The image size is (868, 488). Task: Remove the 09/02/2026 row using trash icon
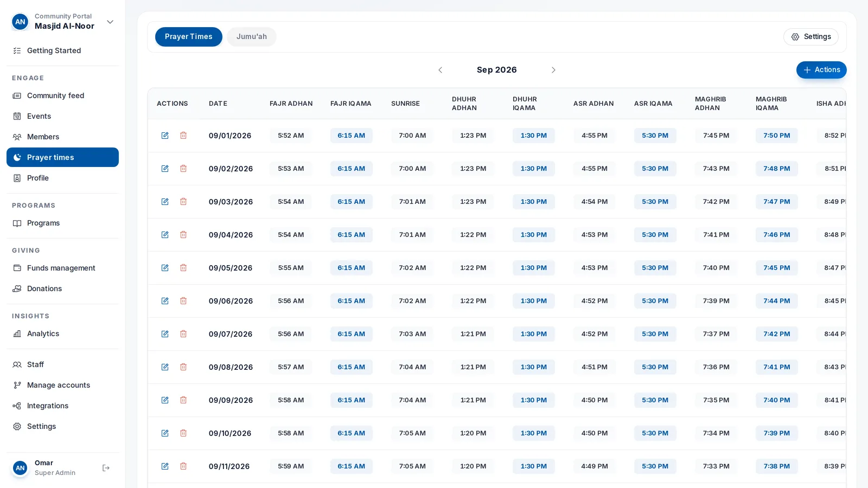[183, 169]
